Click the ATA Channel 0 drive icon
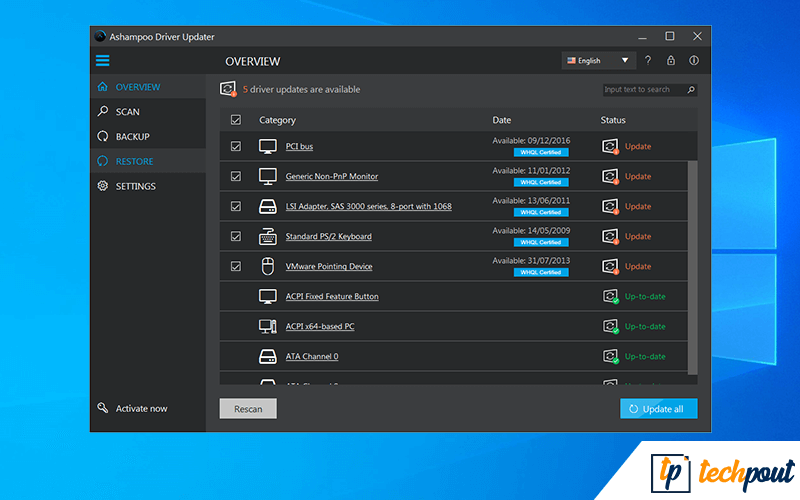Viewport: 800px width, 500px height. [268, 357]
